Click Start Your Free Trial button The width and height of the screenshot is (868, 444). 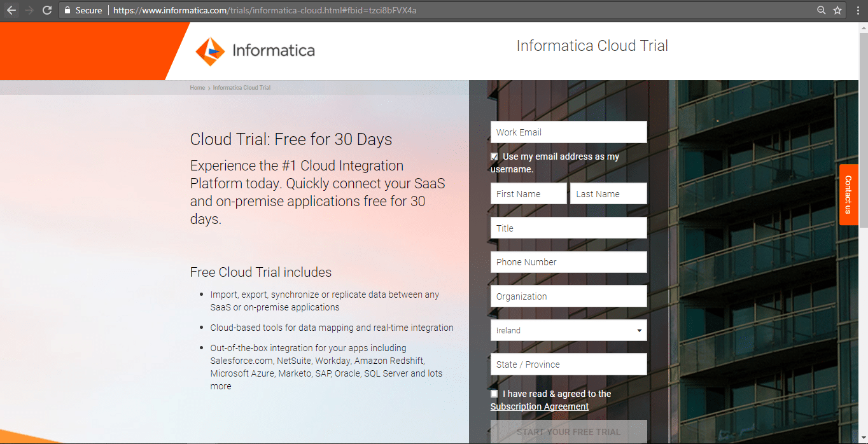(x=568, y=431)
